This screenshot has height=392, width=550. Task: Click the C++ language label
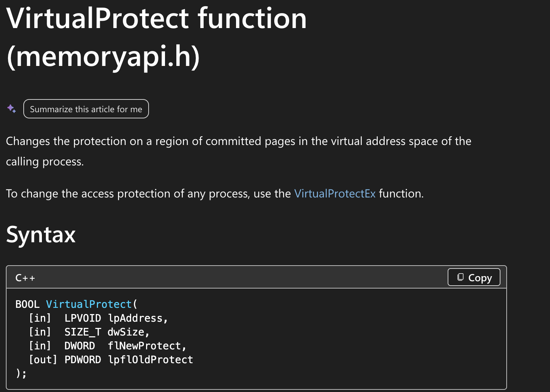25,278
